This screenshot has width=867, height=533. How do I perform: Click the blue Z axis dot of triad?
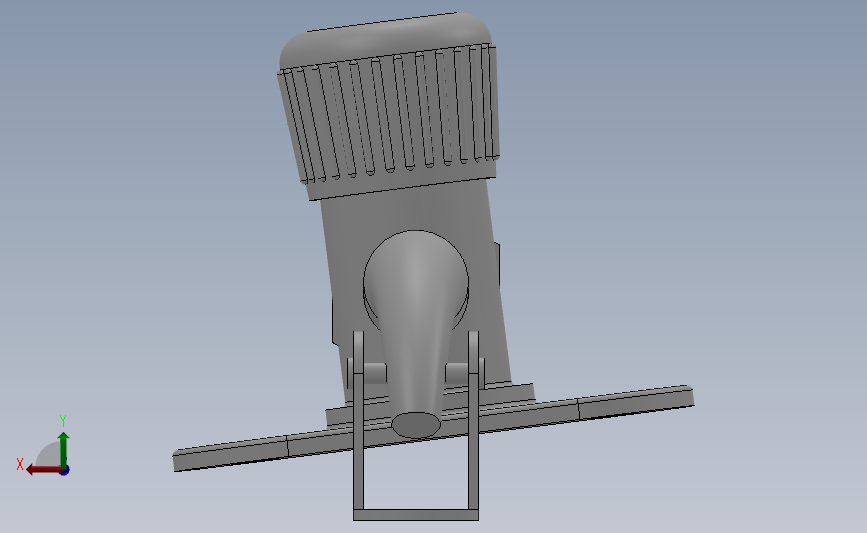(64, 471)
